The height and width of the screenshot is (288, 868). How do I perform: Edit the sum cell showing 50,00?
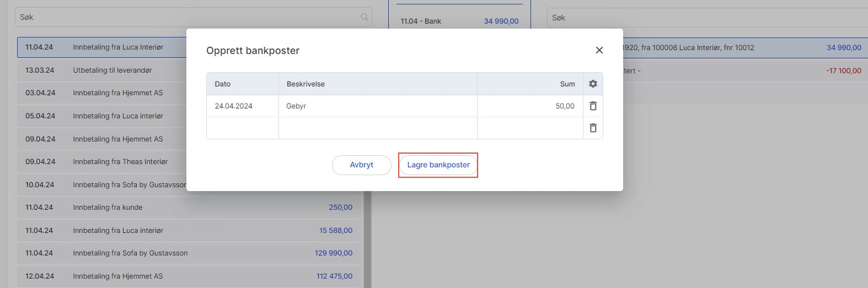tap(529, 106)
